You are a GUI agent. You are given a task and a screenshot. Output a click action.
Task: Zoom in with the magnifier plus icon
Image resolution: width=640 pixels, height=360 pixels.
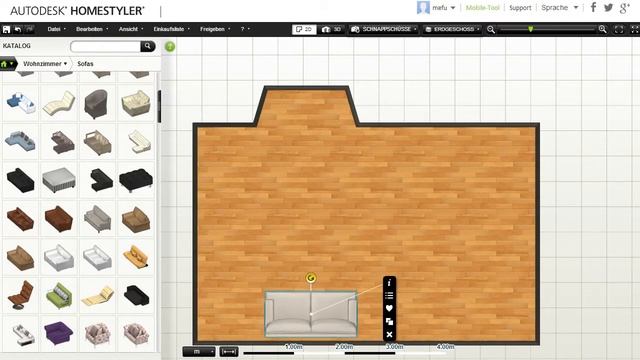tap(602, 29)
